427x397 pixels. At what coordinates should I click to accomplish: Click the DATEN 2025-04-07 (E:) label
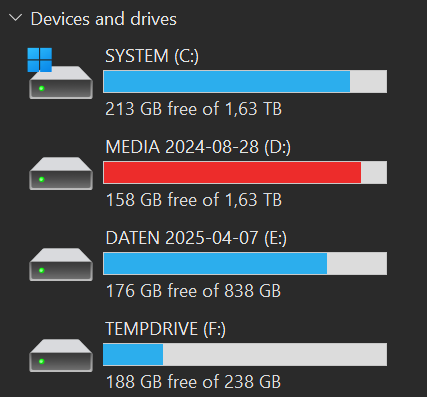(x=196, y=238)
